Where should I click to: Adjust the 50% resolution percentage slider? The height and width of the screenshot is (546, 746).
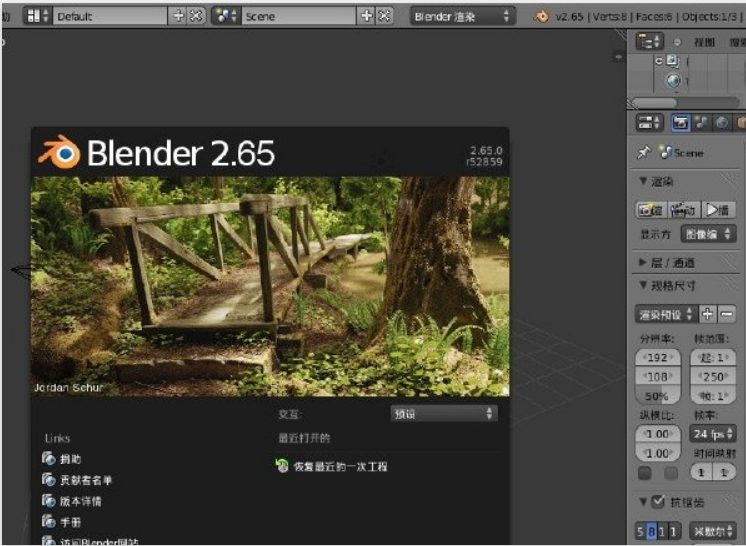point(658,396)
